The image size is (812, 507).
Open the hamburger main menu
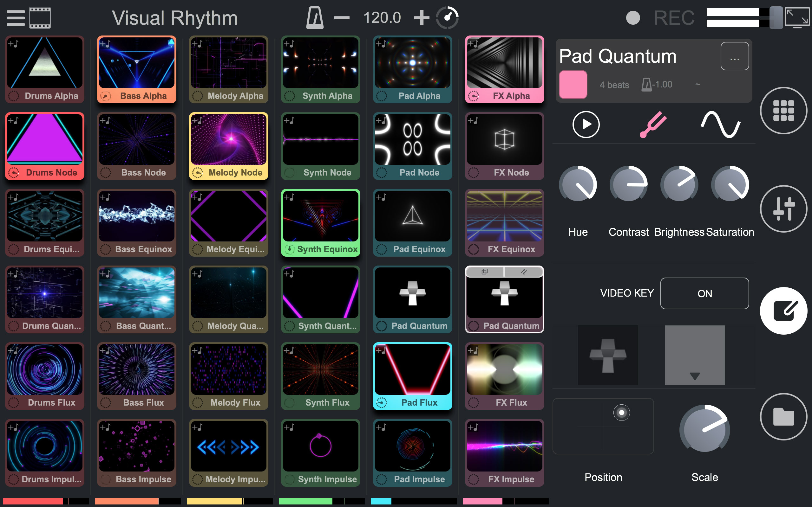(x=16, y=18)
